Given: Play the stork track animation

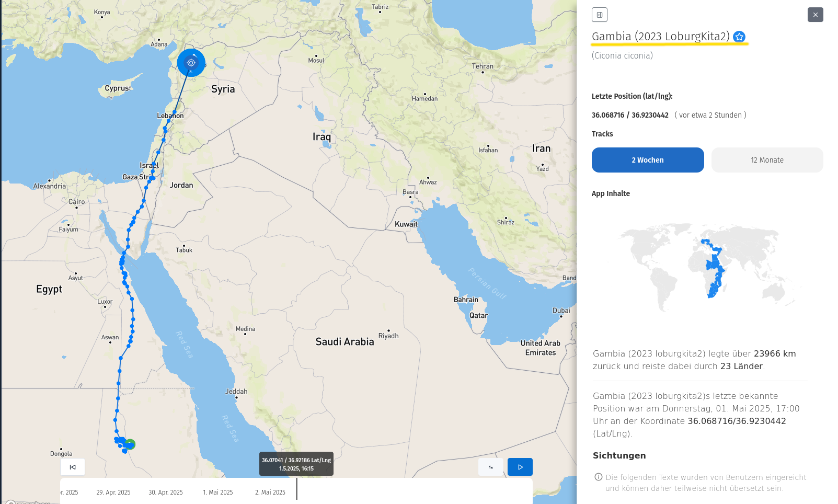Looking at the screenshot, I should point(520,467).
